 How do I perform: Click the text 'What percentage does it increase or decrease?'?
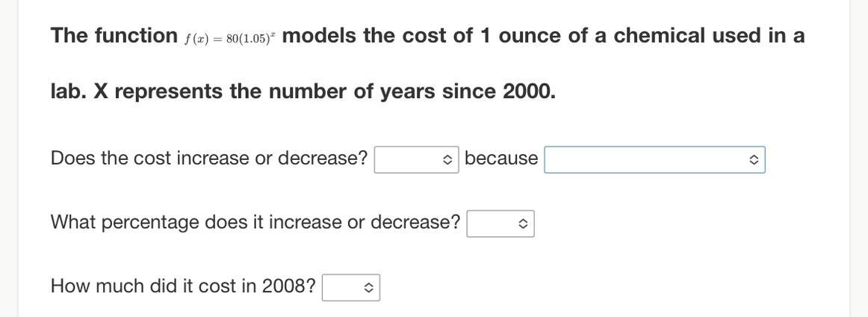coord(255,222)
